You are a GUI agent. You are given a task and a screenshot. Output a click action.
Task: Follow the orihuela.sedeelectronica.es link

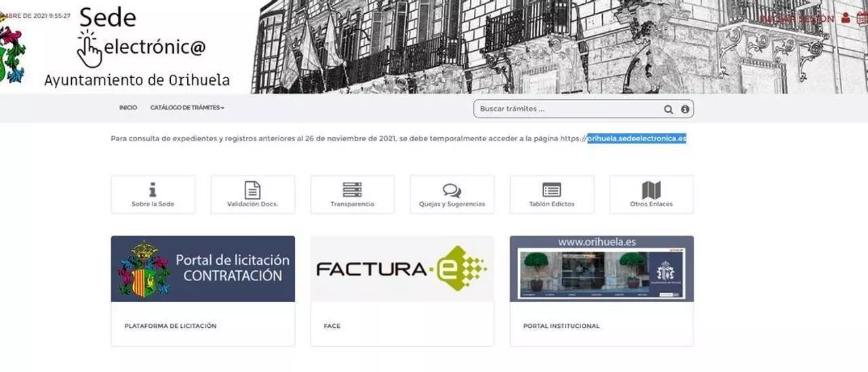[636, 138]
